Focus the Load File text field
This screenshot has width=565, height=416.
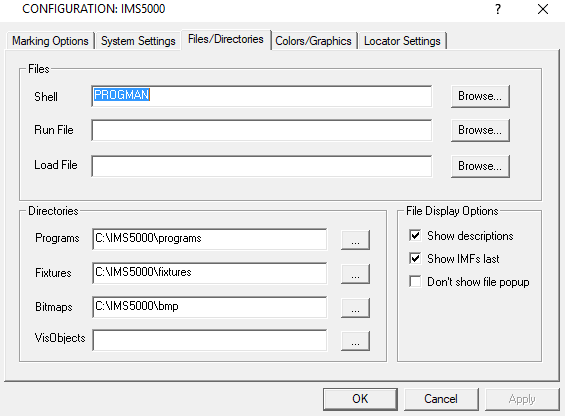pos(262,166)
